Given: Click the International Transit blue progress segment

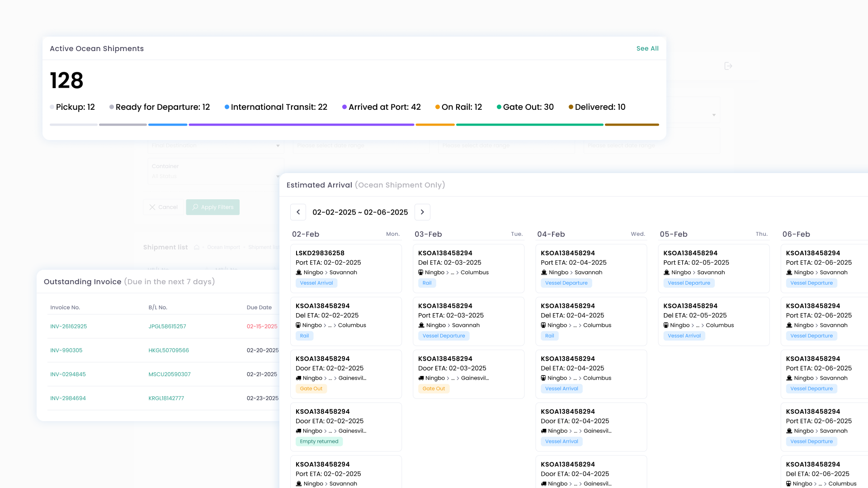Looking at the screenshot, I should point(168,125).
